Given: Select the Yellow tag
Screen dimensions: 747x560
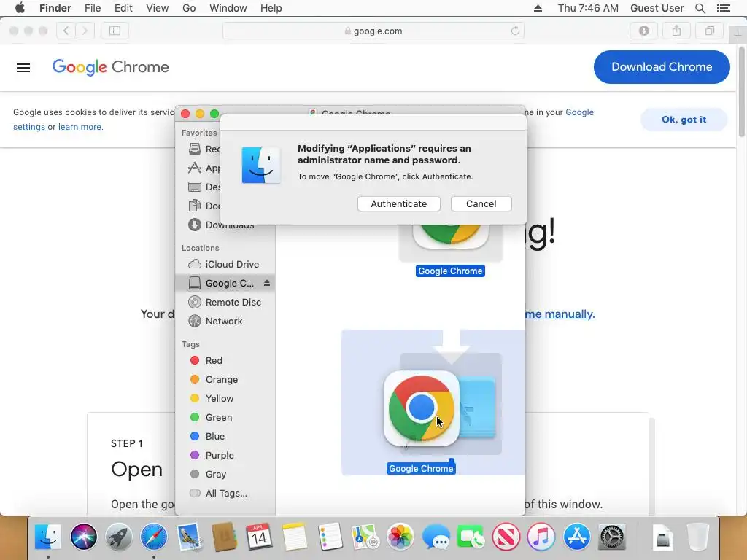Looking at the screenshot, I should (x=225, y=399).
